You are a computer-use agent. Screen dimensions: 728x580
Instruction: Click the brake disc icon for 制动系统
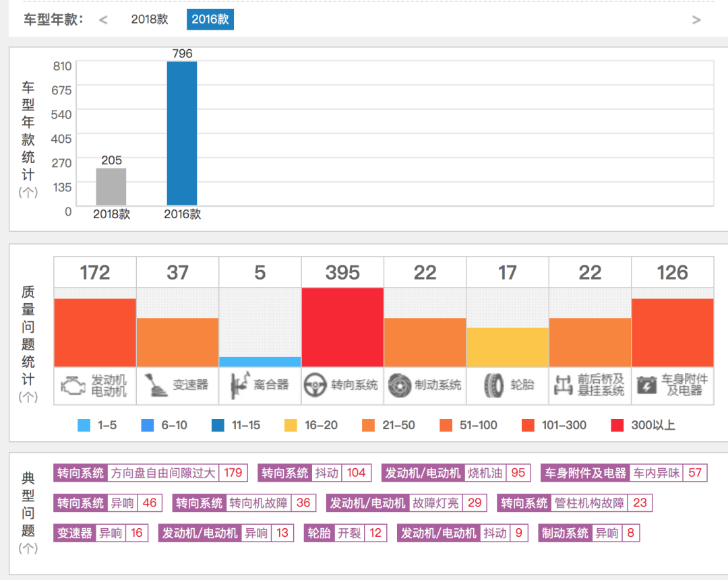click(399, 385)
